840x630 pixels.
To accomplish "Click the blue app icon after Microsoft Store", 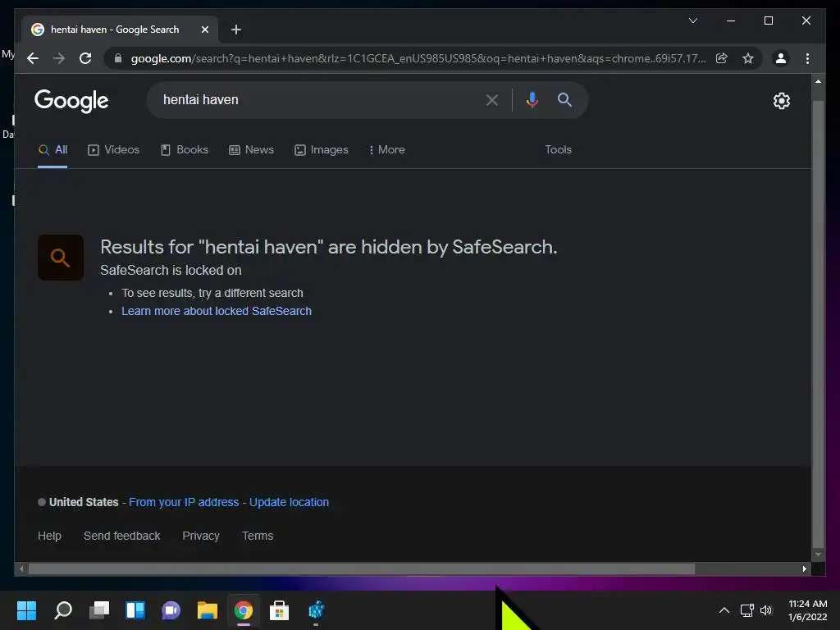I will tap(316, 610).
